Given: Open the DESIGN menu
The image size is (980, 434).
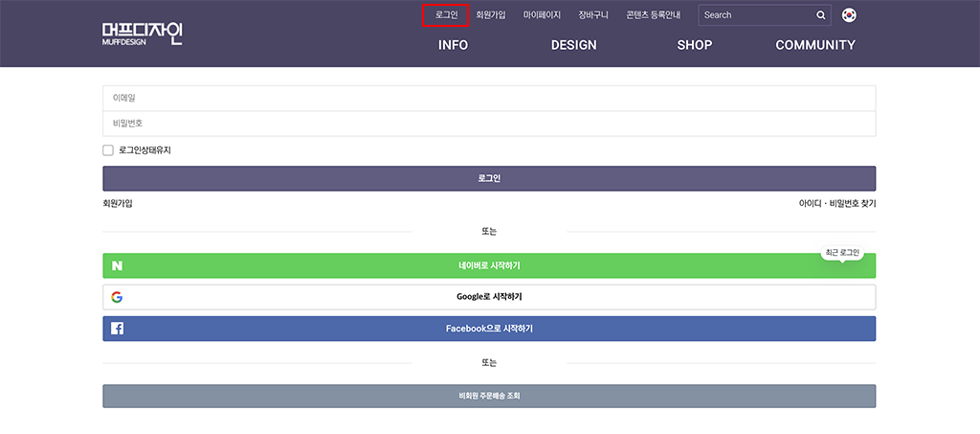Looking at the screenshot, I should click(x=574, y=45).
